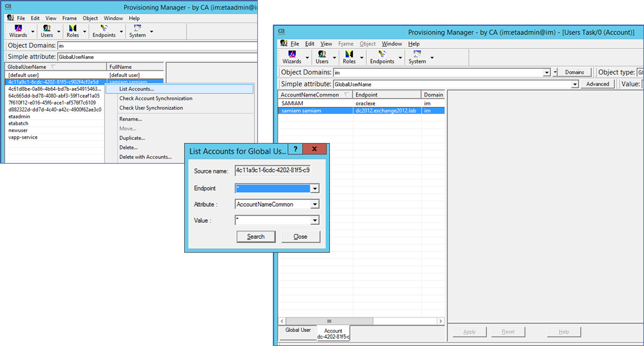This screenshot has width=644, height=346.
Task: Click Advanced button in right window
Action: click(598, 84)
